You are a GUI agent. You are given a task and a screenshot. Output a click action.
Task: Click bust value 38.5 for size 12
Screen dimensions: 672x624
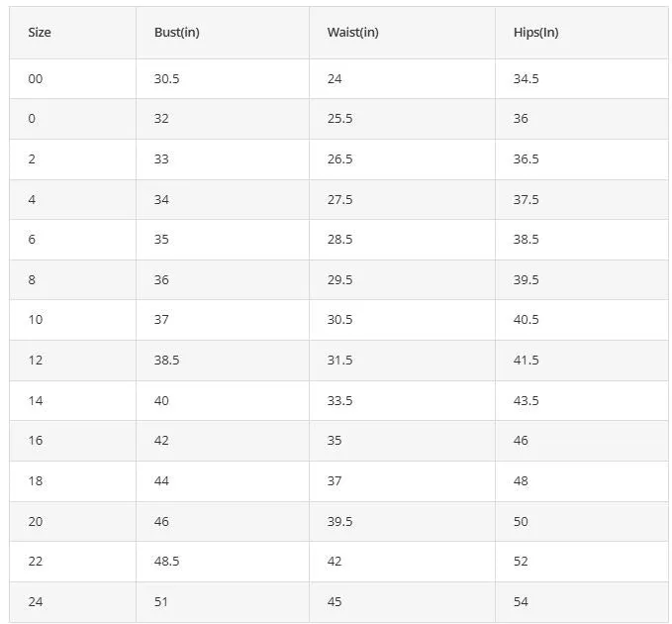coord(166,361)
